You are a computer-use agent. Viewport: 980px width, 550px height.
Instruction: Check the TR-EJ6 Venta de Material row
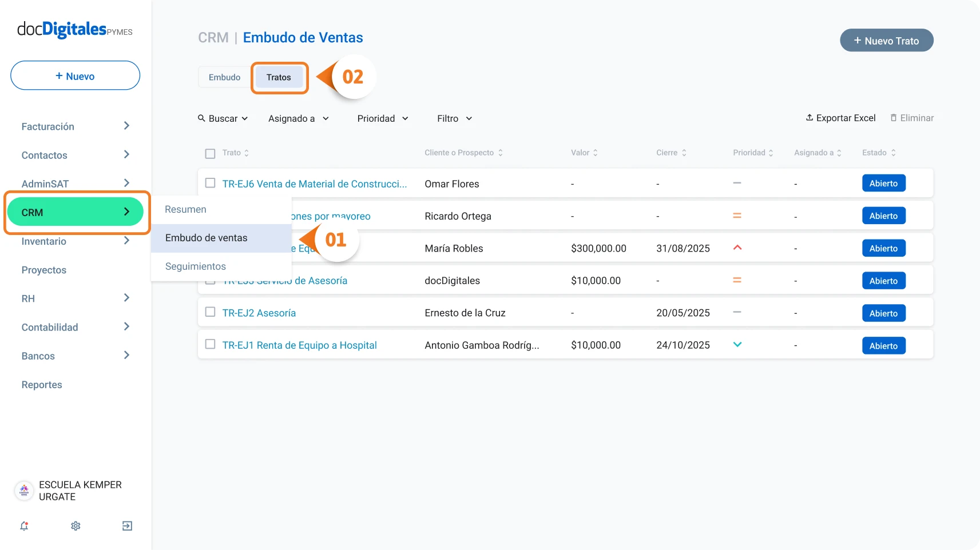pos(210,183)
